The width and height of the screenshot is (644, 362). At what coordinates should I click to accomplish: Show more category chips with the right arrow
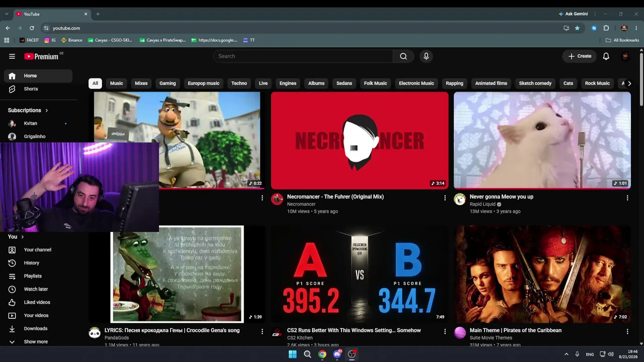coord(629,83)
